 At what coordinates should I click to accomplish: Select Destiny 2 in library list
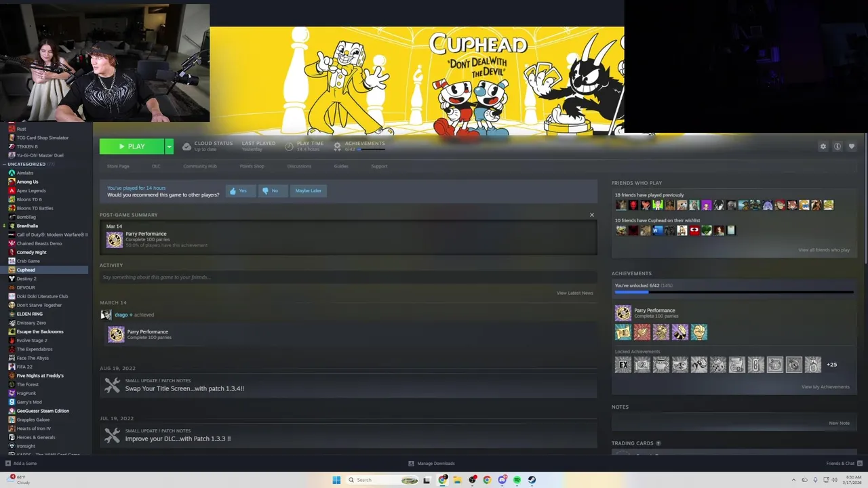26,279
